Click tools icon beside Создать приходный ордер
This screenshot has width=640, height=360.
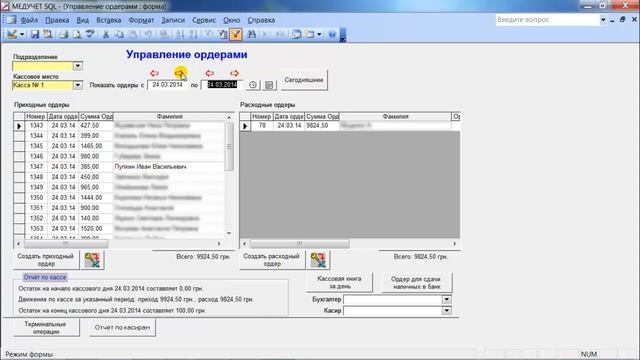point(92,260)
